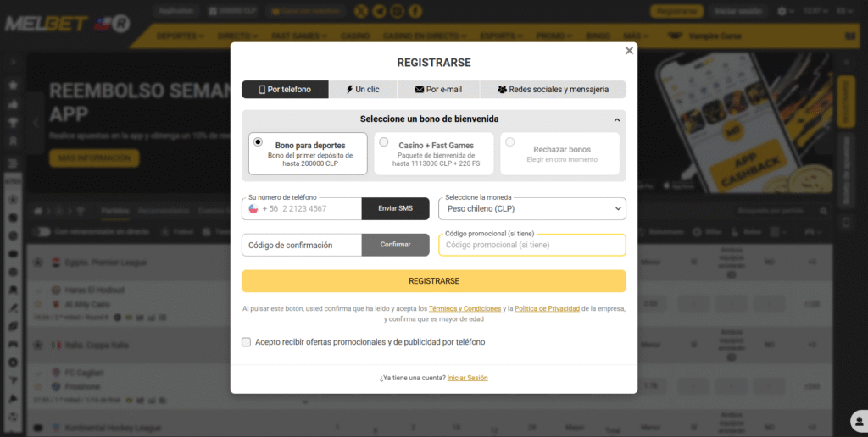
Task: Collapse the welcome bonus selection section
Action: click(617, 119)
